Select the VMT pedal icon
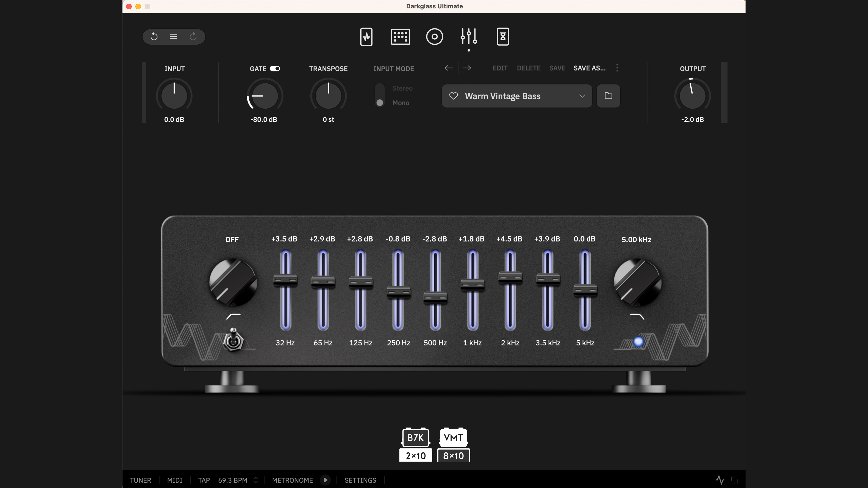This screenshot has width=868, height=488. [453, 437]
